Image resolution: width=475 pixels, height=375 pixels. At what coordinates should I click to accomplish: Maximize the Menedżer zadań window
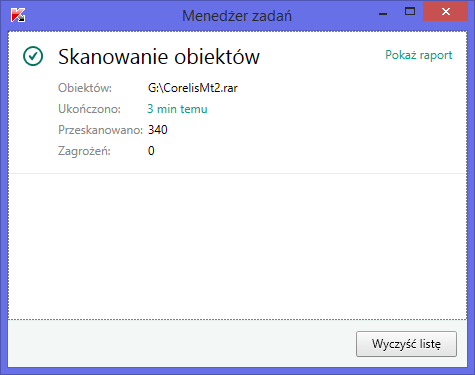click(410, 12)
